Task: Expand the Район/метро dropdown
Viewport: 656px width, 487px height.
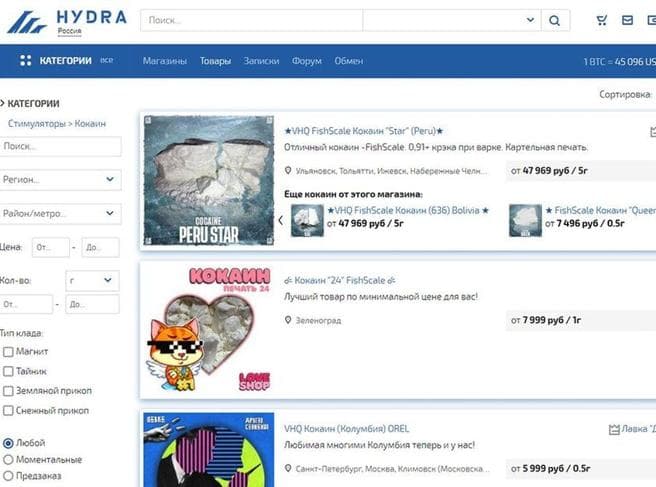Action: pyautogui.click(x=60, y=213)
